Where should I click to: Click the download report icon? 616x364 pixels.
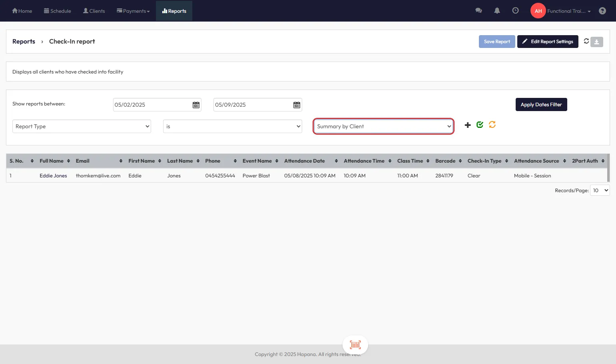pos(596,42)
